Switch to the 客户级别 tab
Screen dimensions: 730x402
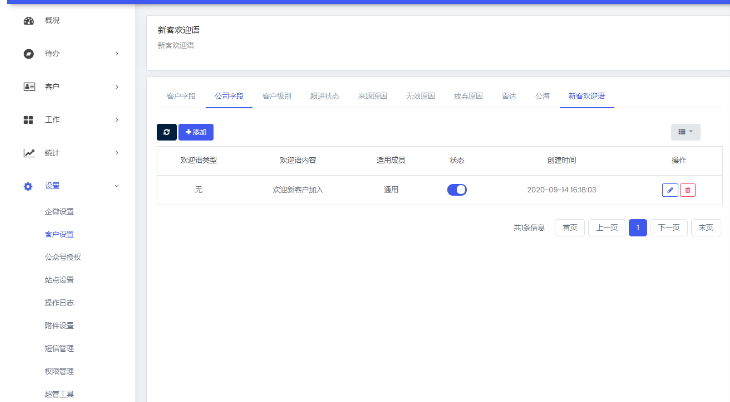coord(276,96)
